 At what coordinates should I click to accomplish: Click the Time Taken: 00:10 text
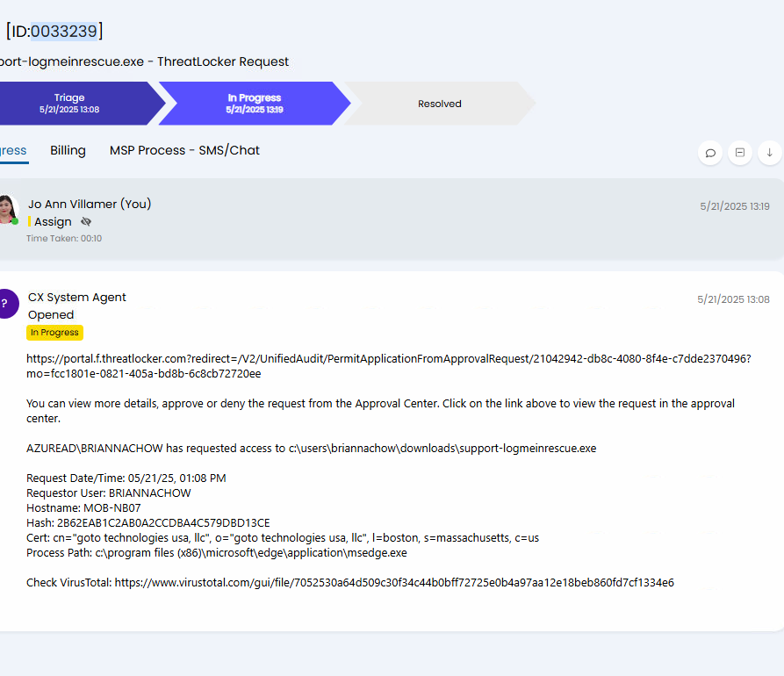tap(64, 239)
